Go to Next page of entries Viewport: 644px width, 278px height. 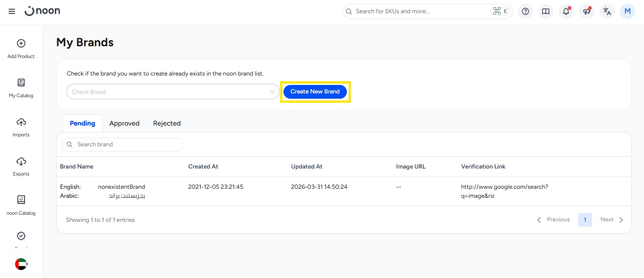click(x=612, y=219)
